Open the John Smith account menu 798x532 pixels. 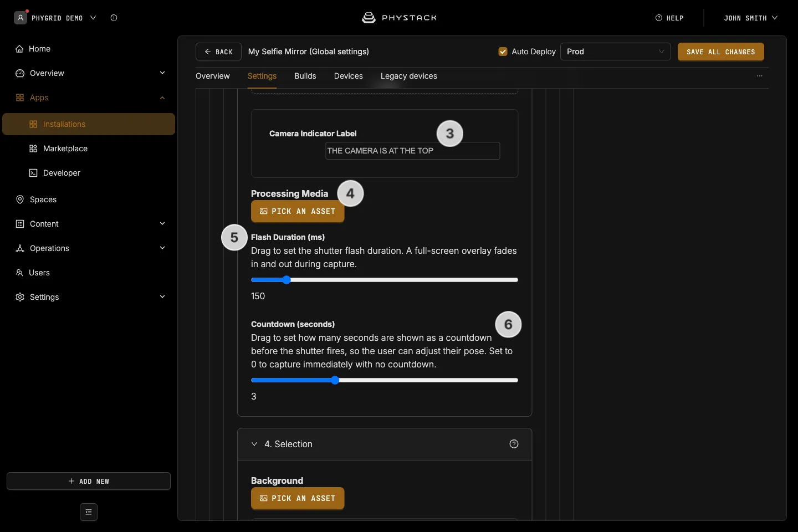[750, 18]
